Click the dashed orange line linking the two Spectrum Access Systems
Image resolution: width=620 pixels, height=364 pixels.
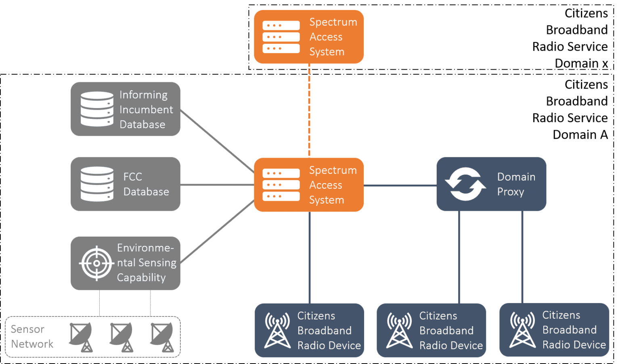pyautogui.click(x=309, y=110)
